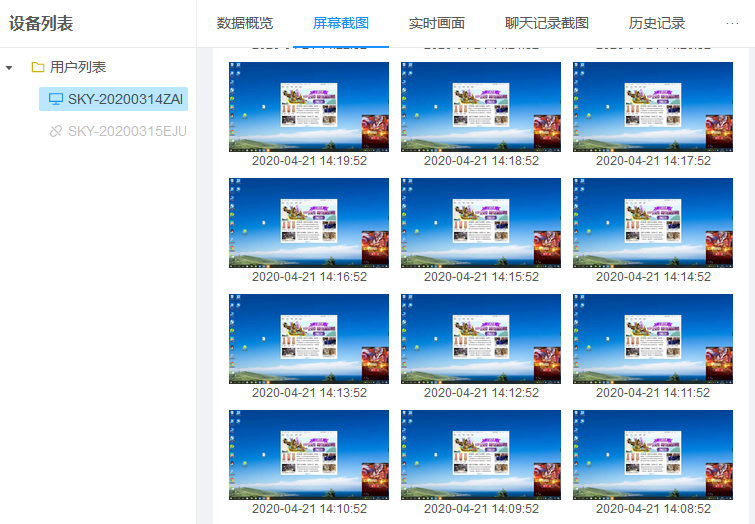Select offline device SKY-20200315EJU
The width and height of the screenshot is (755, 524).
(127, 131)
